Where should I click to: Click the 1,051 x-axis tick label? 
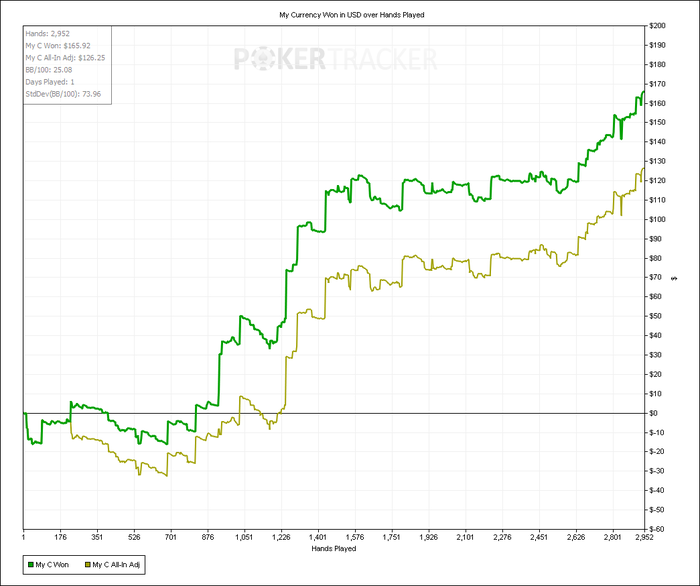click(244, 537)
